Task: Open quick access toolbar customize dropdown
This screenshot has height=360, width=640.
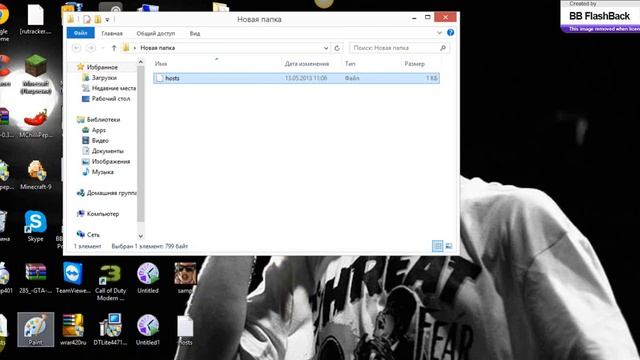Action: tap(107, 19)
